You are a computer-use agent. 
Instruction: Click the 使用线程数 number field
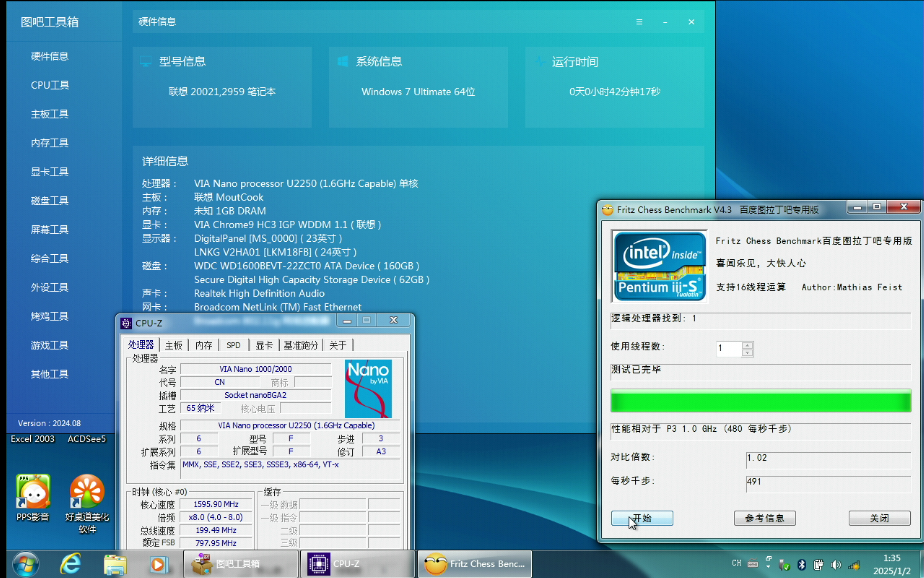[729, 348]
